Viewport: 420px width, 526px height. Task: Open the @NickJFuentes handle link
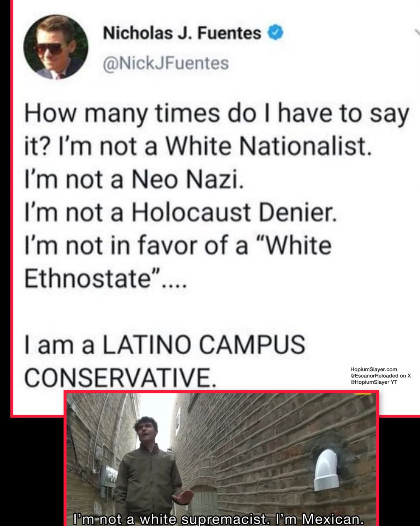[x=166, y=63]
